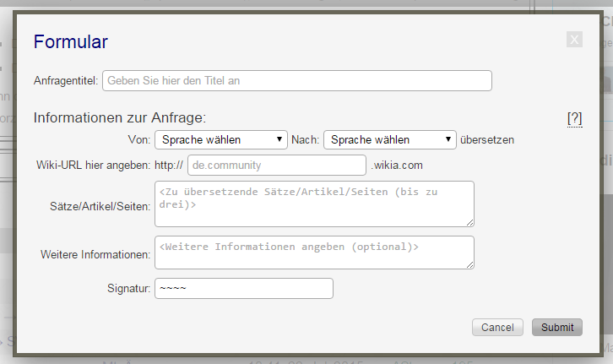The image size is (613, 364).
Task: Click the "Formular" dialog heading
Action: 70,41
